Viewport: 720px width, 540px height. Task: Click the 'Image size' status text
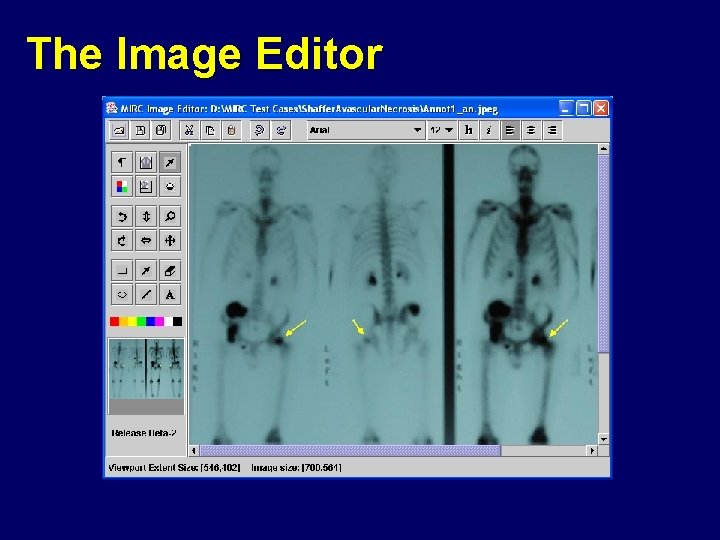296,468
